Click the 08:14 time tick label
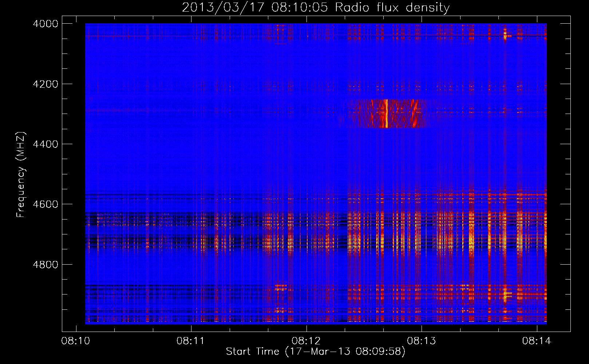This screenshot has height=364, width=589. tap(537, 341)
